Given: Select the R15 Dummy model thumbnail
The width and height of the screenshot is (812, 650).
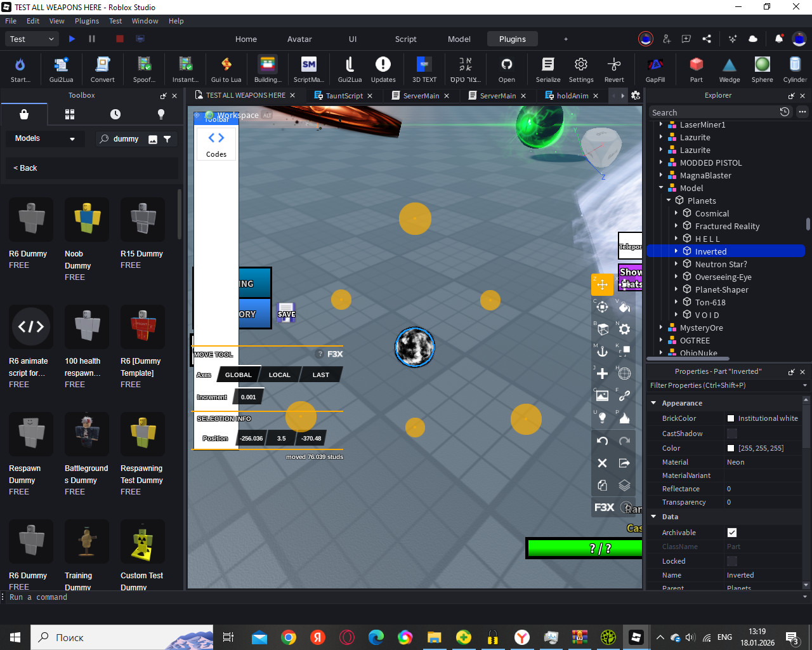Looking at the screenshot, I should click(x=143, y=219).
